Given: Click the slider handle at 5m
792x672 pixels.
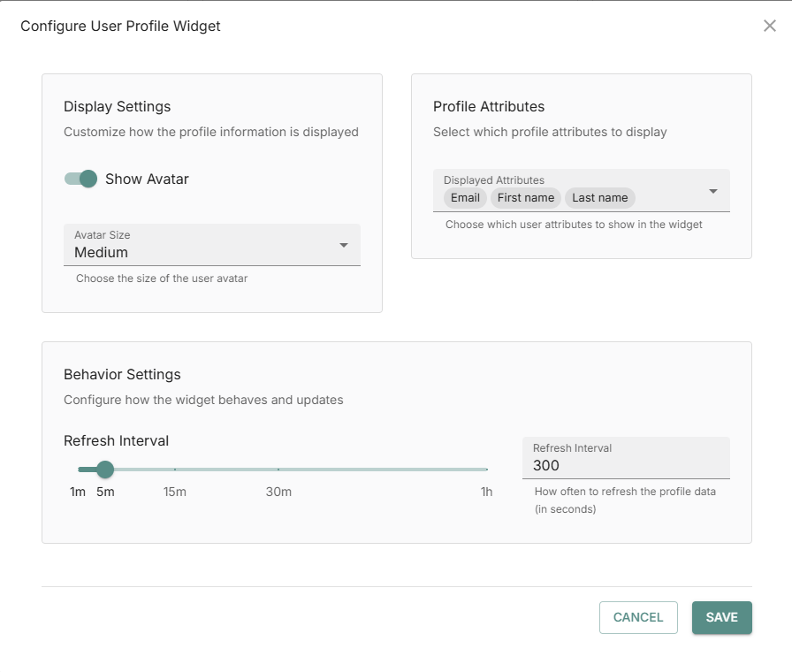Looking at the screenshot, I should (105, 470).
